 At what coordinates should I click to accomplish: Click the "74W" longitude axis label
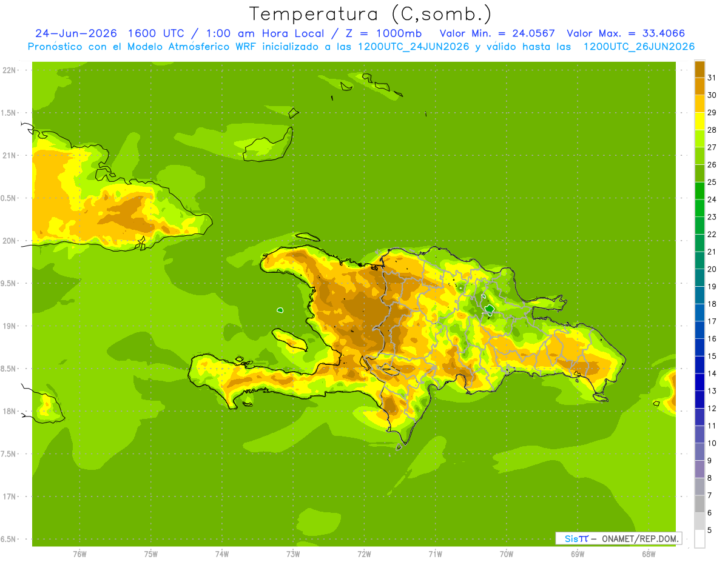point(222,554)
